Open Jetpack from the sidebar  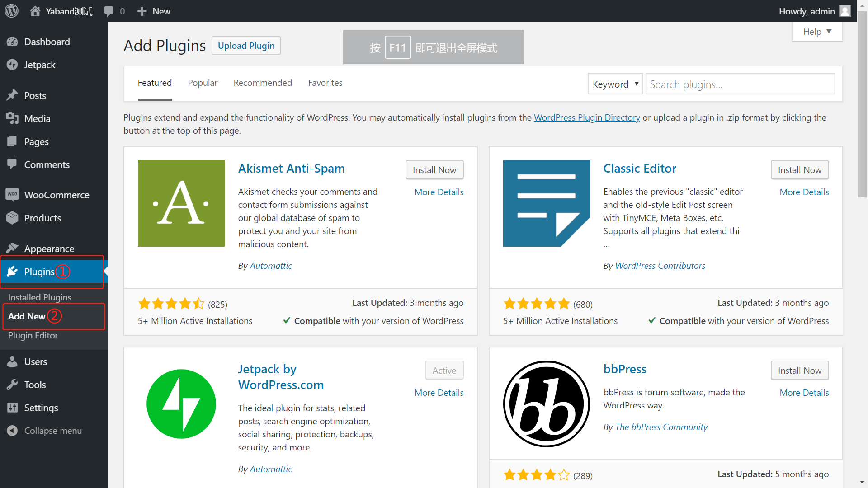coord(40,65)
